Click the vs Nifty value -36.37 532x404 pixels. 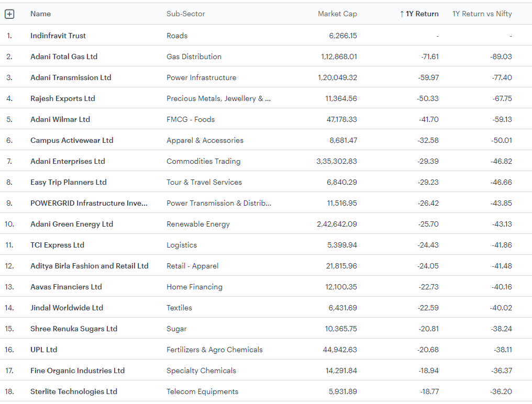tap(502, 371)
